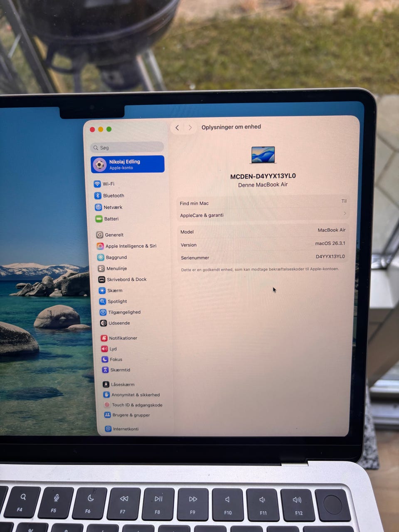Screen dimensions: 399x532
Task: Click the Serienummer row label
Action: coord(195,258)
